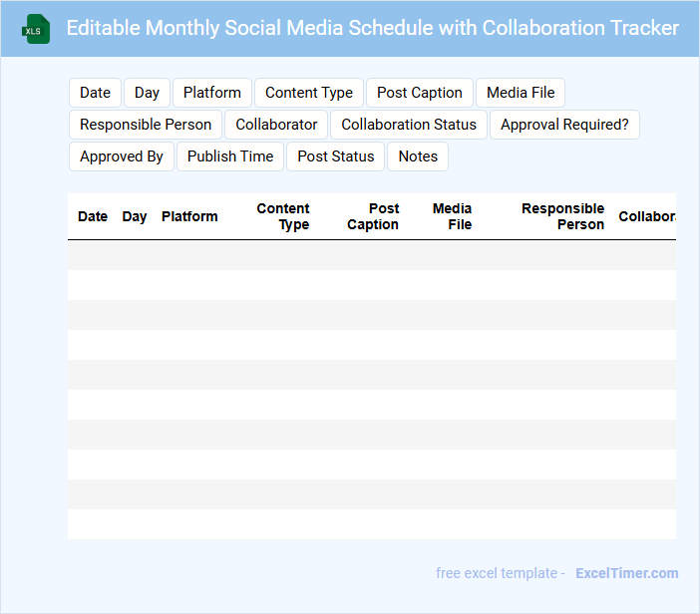Click the Platform column header in table
Viewport: 700px width, 614px height.
(x=189, y=216)
